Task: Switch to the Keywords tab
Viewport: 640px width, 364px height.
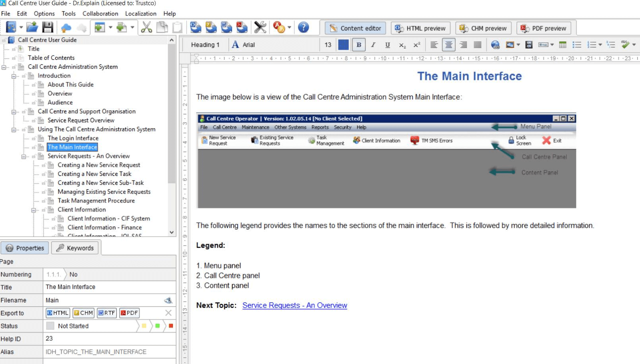Action: (75, 248)
